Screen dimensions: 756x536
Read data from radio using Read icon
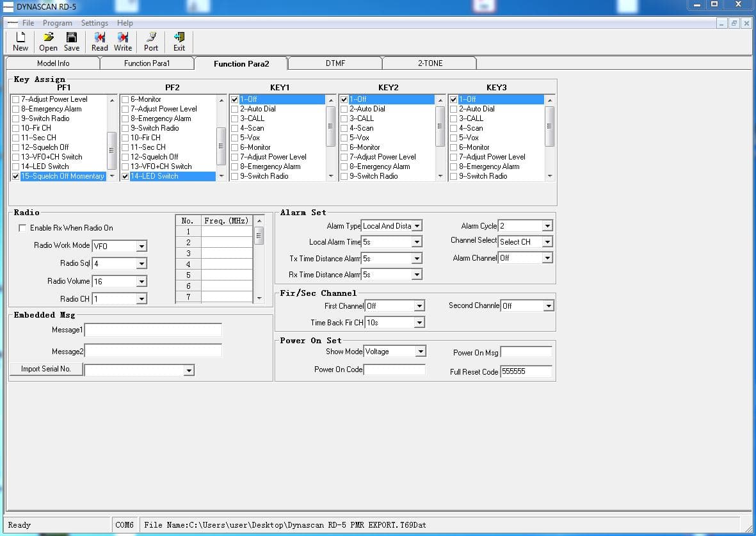[x=99, y=42]
